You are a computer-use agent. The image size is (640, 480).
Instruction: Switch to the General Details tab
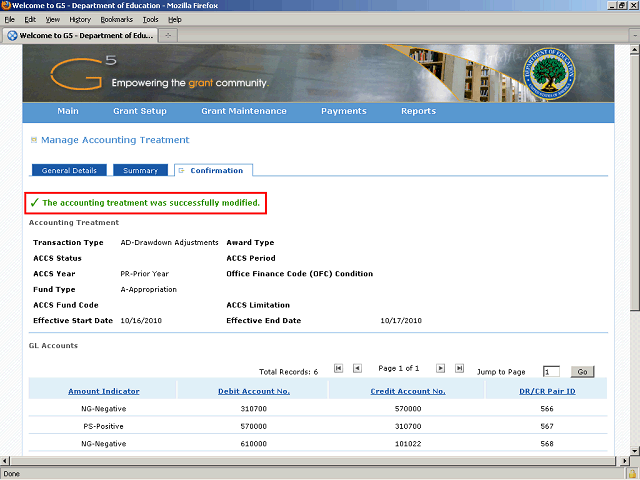pyautogui.click(x=69, y=171)
